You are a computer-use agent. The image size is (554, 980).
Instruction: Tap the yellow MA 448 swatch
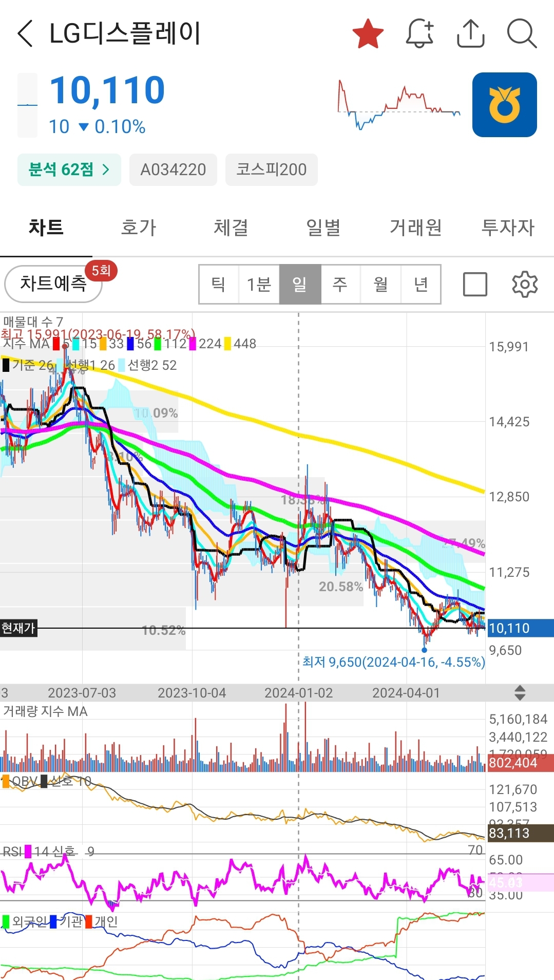227,344
